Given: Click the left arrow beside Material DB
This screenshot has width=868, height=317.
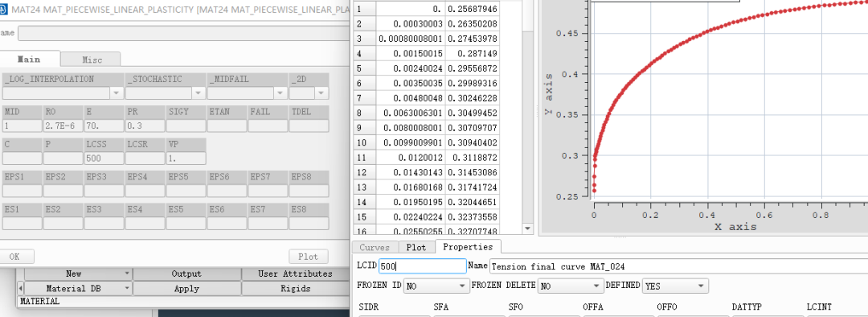Looking at the screenshot, I should tap(20, 289).
